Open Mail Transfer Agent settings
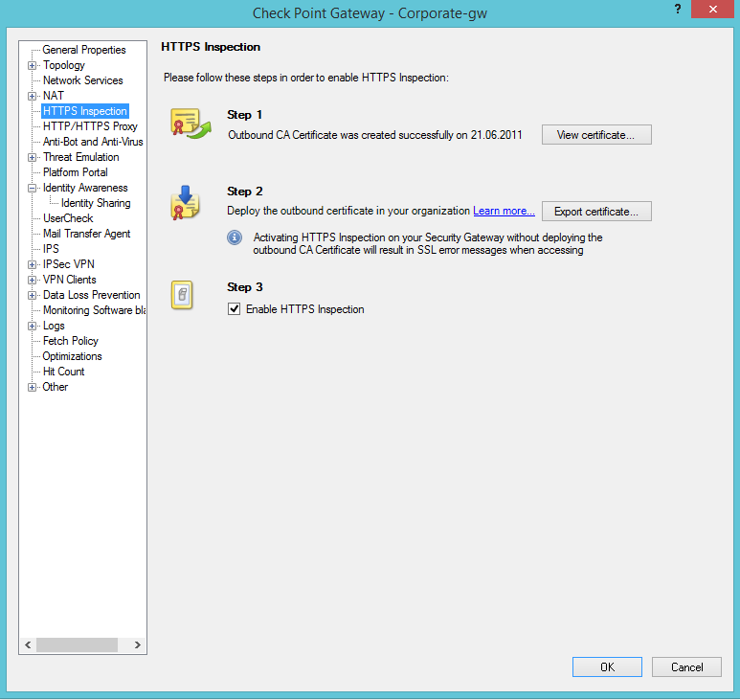The height and width of the screenshot is (700, 740). pyautogui.click(x=87, y=234)
